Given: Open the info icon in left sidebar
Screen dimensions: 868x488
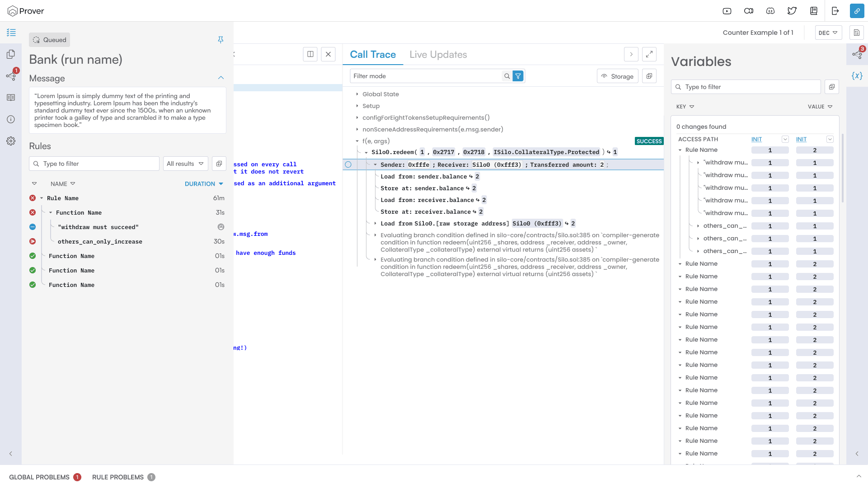Looking at the screenshot, I should coord(11,119).
